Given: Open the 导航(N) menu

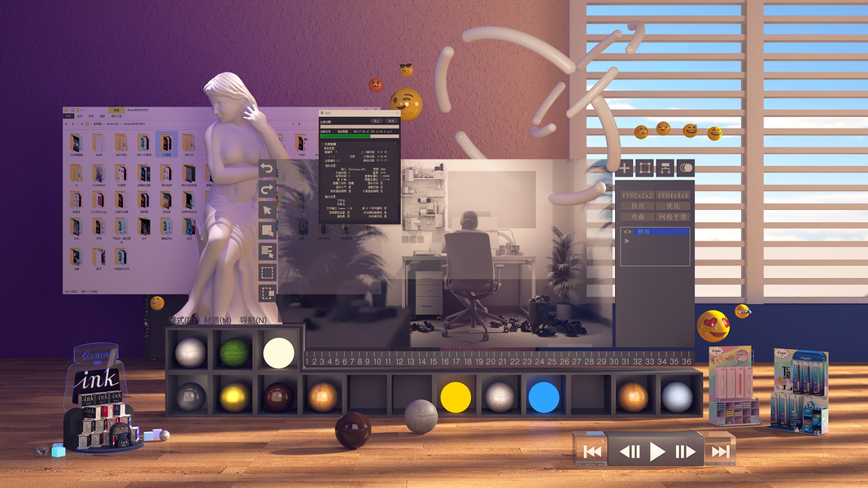Looking at the screenshot, I should [253, 320].
